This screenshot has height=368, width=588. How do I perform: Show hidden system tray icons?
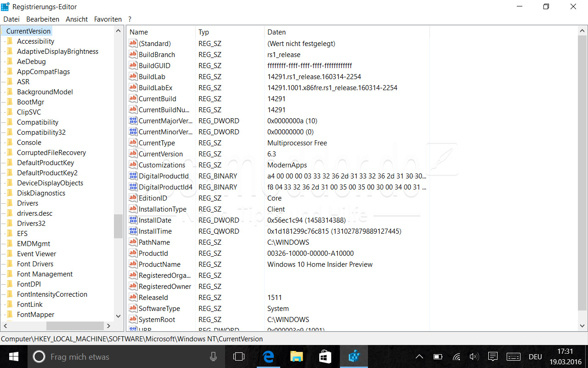(x=419, y=356)
